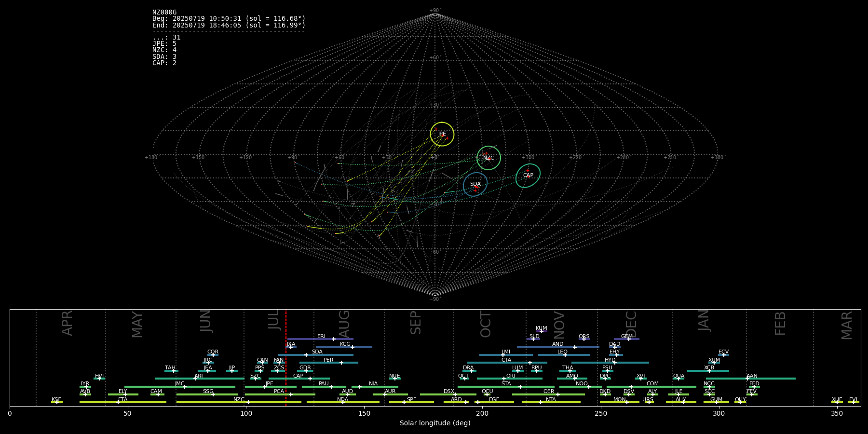Select the KCG shower bar in timeline
The image size is (868, 434).
(x=344, y=347)
